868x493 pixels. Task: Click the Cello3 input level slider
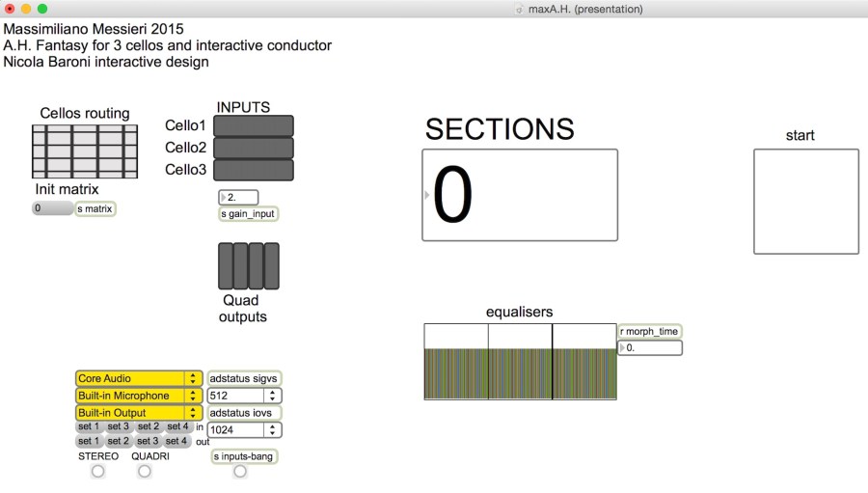click(253, 170)
